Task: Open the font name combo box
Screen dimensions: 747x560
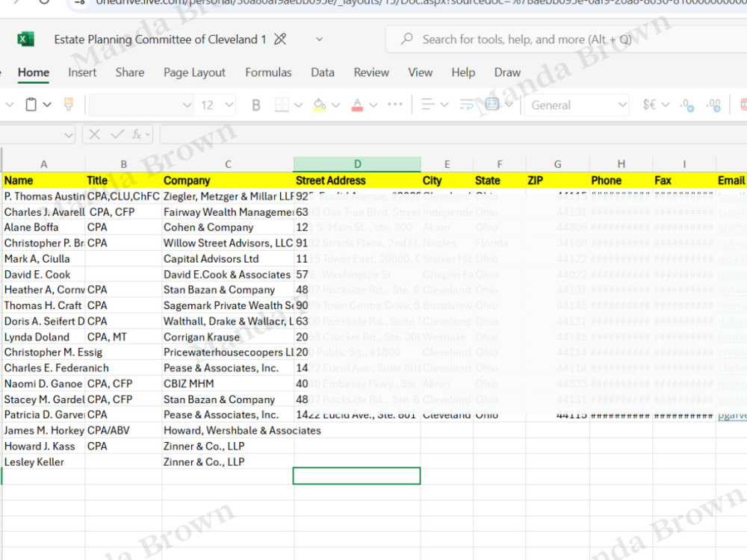Action: 141,105
